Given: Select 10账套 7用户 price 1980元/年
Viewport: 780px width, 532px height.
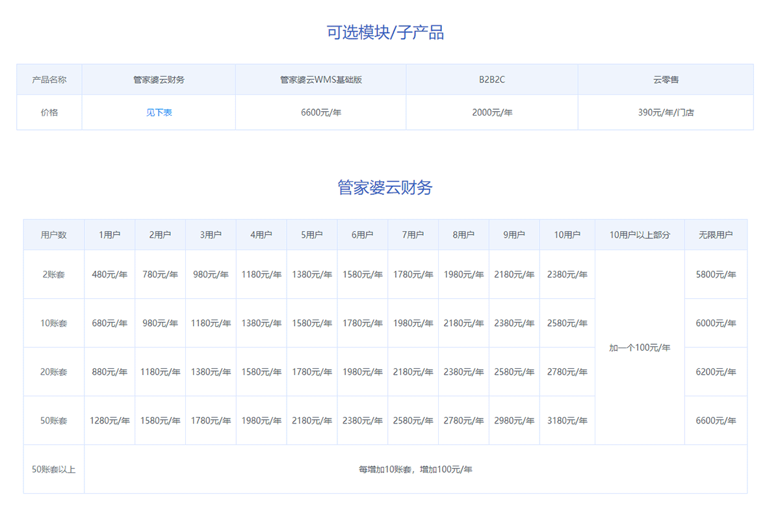Looking at the screenshot, I should [x=413, y=323].
